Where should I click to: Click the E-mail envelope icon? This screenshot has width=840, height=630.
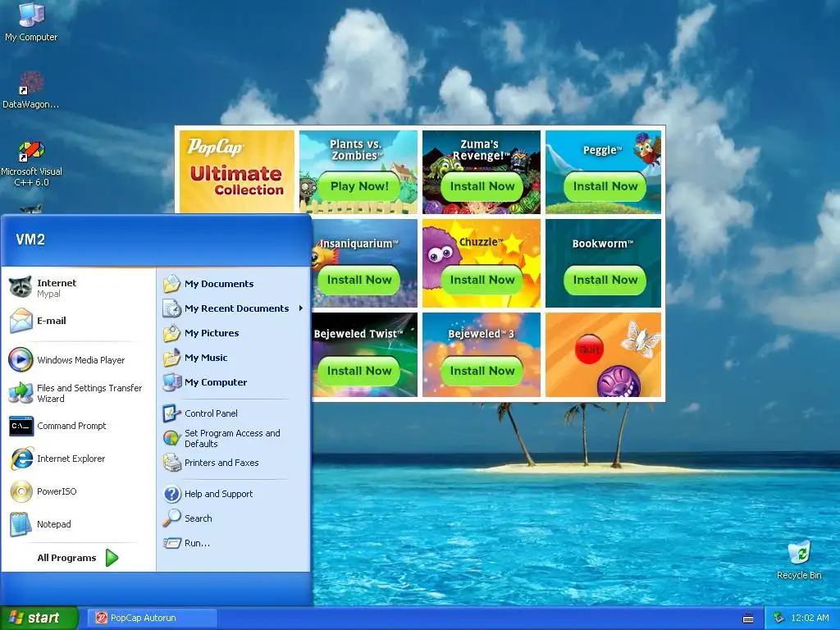pyautogui.click(x=21, y=321)
